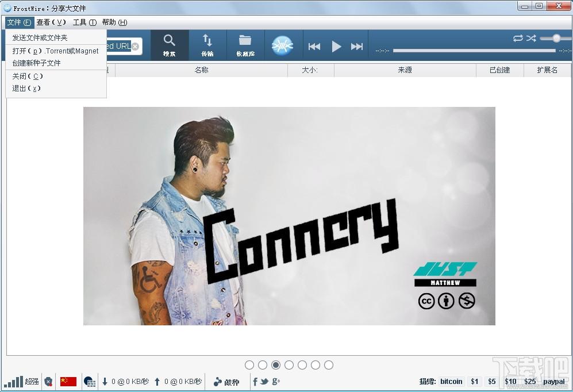Open the 文件 (File) menu
The image size is (573, 392).
(x=20, y=22)
